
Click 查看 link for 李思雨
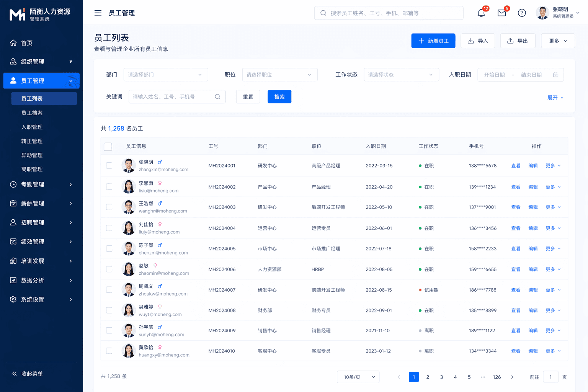[x=516, y=187]
